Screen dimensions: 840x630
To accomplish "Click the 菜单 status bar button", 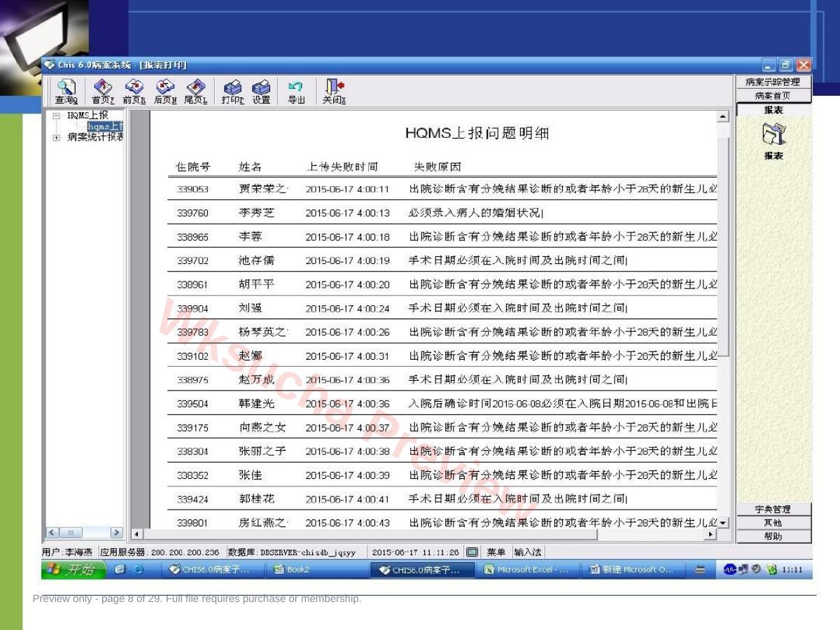I will (496, 552).
